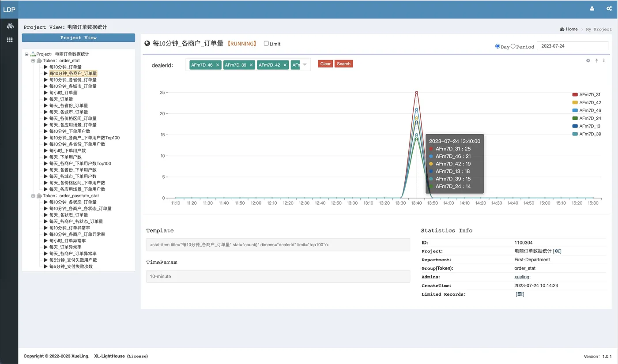Open the grid apps icon in sidebar
The height and width of the screenshot is (364, 618).
click(x=9, y=40)
